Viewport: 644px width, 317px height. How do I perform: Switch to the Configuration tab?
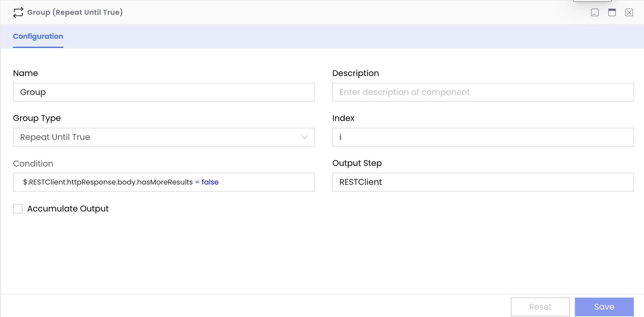point(38,36)
